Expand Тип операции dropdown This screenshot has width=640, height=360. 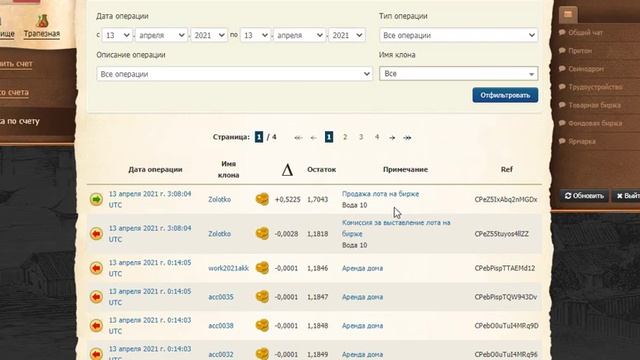458,35
